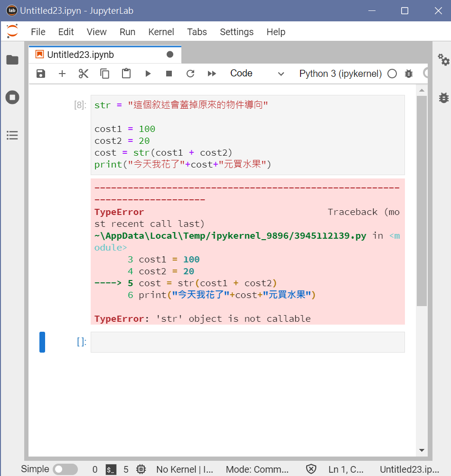Open the property inspector gears panel
Image resolution: width=451 pixels, height=476 pixels.
click(x=443, y=60)
